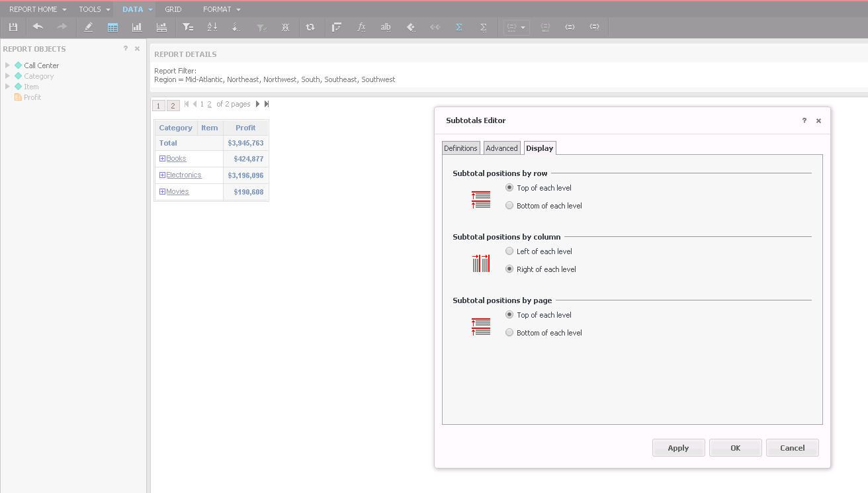
Task: Open the Movies category link
Action: point(177,191)
